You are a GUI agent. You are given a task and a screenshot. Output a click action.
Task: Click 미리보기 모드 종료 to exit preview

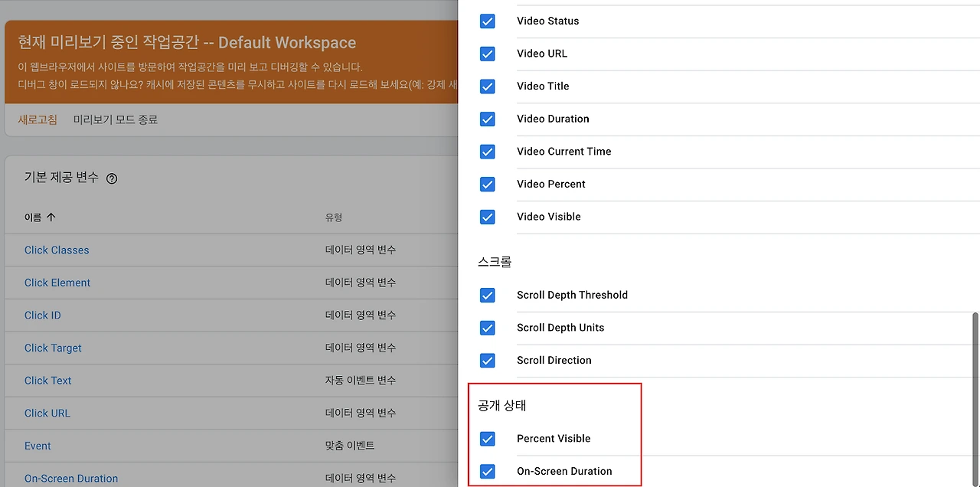(x=116, y=119)
